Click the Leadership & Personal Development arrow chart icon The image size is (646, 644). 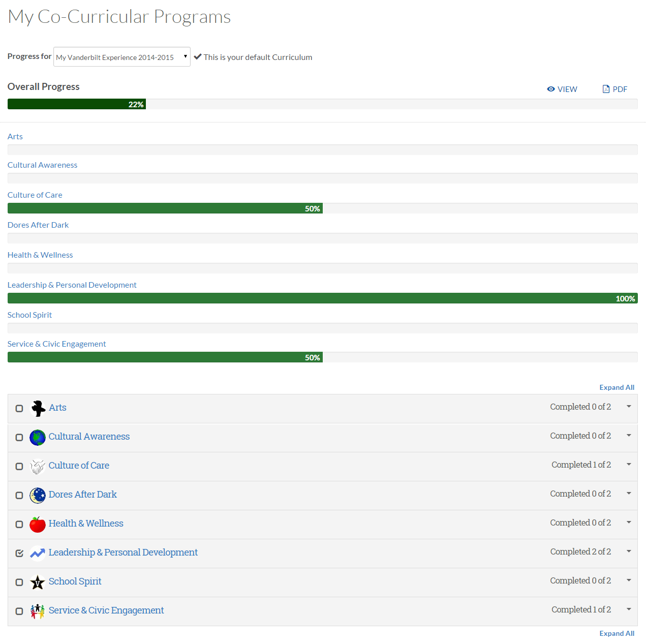coord(37,553)
